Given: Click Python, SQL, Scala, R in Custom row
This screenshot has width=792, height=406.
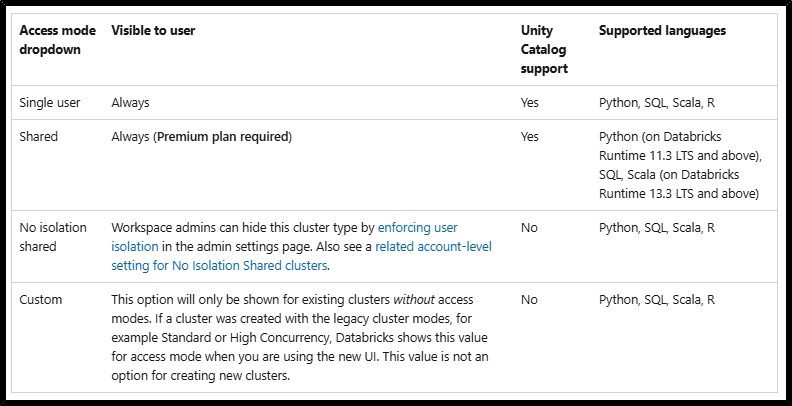Looking at the screenshot, I should point(657,299).
